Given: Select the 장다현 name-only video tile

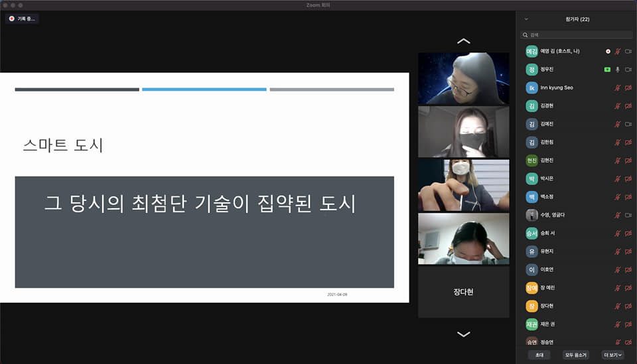Looking at the screenshot, I should coord(464,292).
